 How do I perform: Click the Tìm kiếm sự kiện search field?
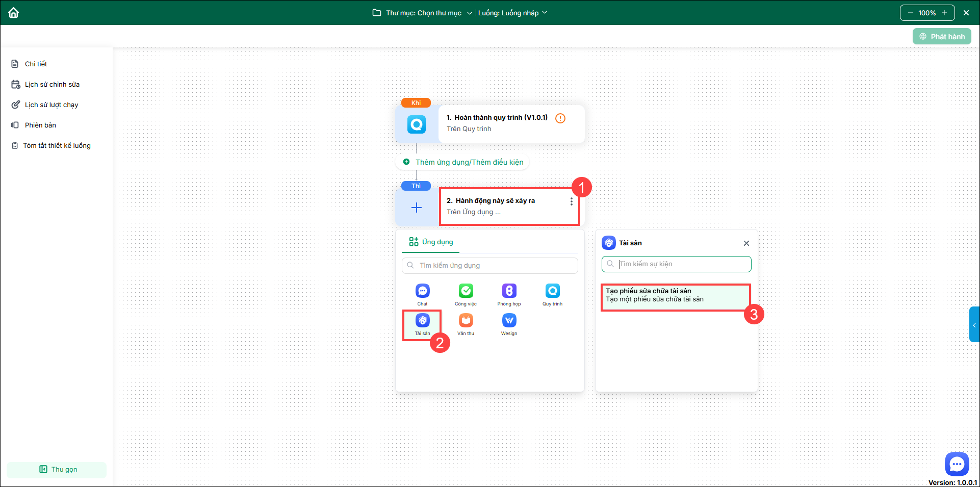point(681,264)
